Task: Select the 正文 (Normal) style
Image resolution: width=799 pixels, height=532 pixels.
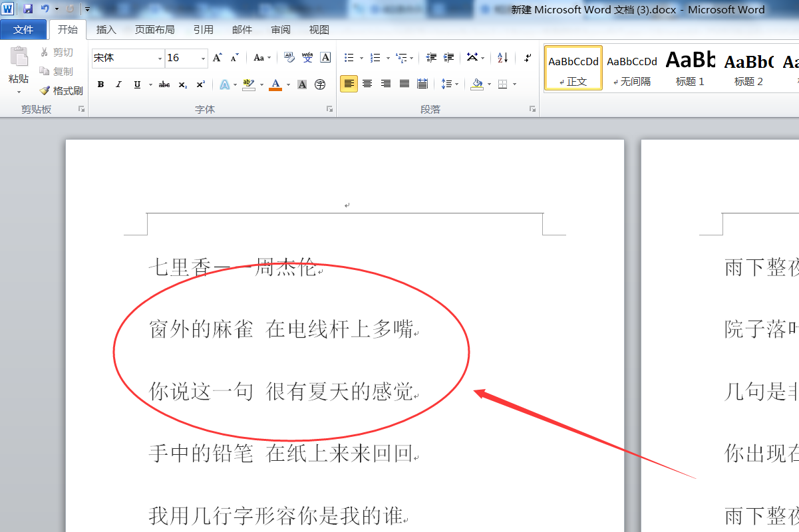Action: pyautogui.click(x=573, y=68)
